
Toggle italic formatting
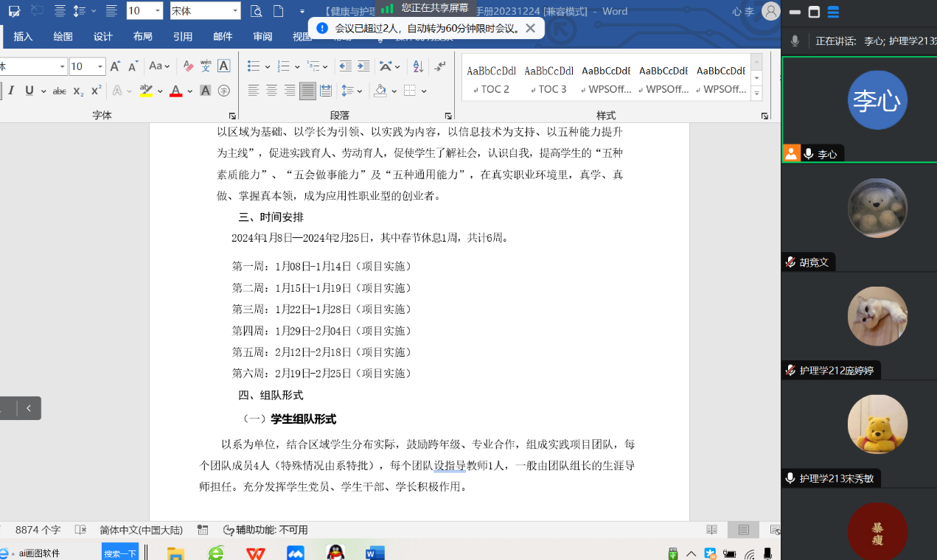11,91
